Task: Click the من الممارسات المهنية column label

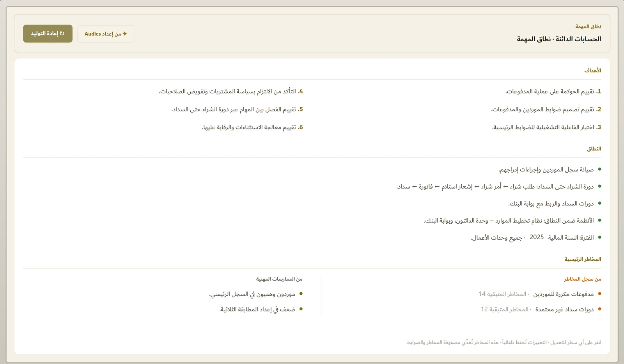Action: pos(279,279)
